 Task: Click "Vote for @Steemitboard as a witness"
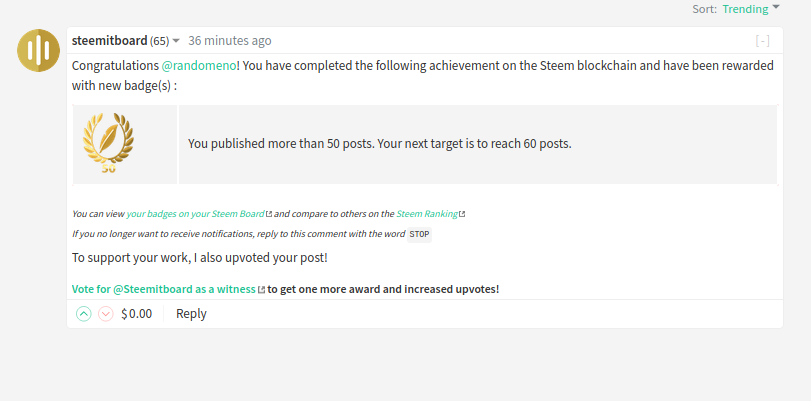[164, 290]
